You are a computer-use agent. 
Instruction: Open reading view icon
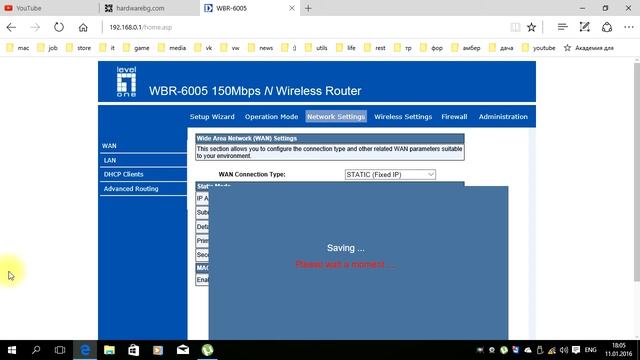tap(515, 27)
